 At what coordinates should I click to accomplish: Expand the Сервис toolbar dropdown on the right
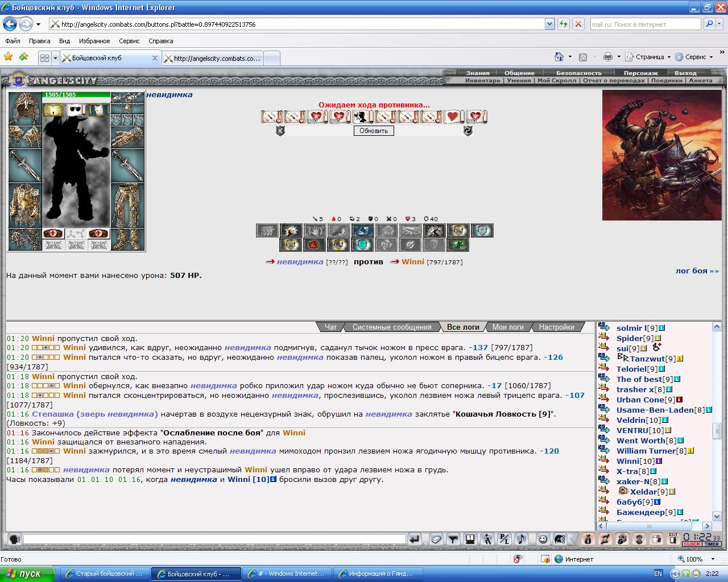click(694, 57)
